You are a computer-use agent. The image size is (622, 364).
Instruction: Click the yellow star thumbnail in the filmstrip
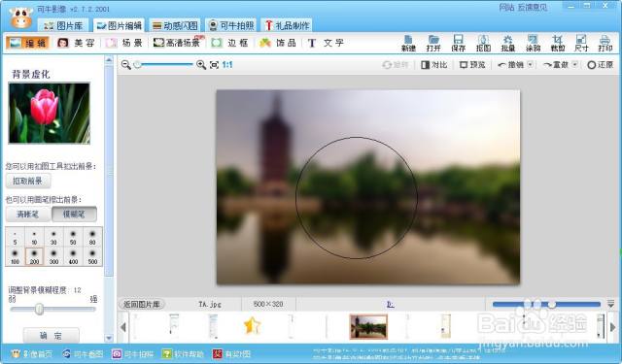252,326
